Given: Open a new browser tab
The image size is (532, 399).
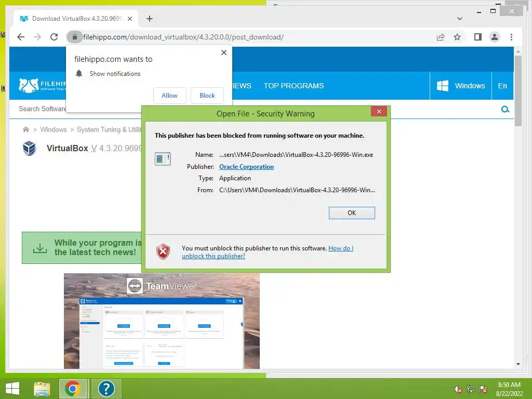Looking at the screenshot, I should [149, 19].
